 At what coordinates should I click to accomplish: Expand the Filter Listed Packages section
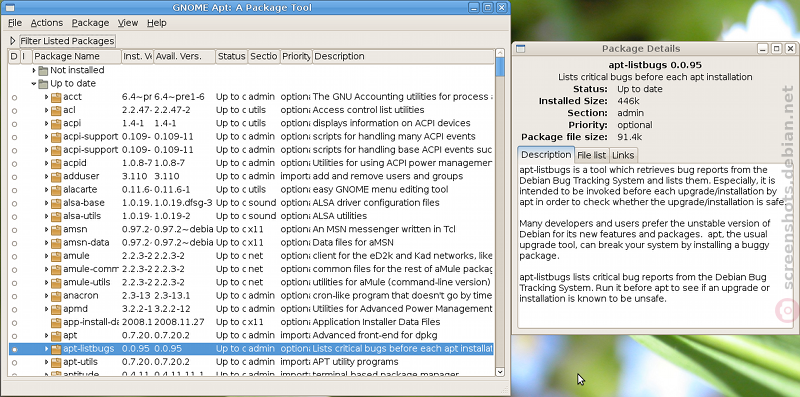[13, 41]
